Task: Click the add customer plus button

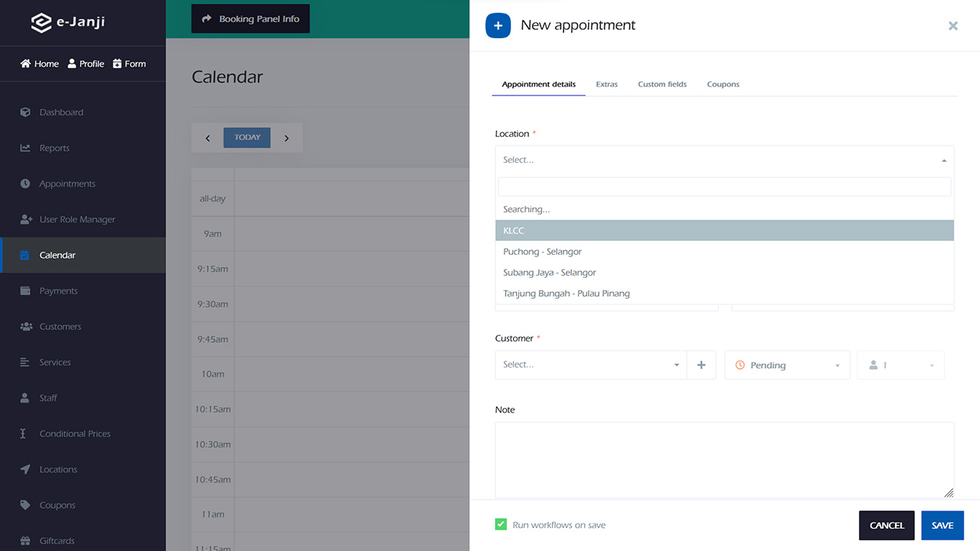Action: pos(701,365)
